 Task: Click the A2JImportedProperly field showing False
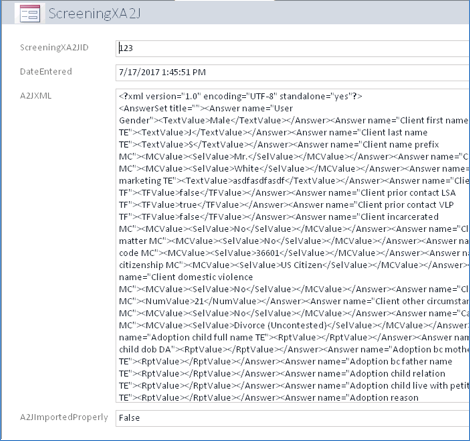click(x=292, y=418)
